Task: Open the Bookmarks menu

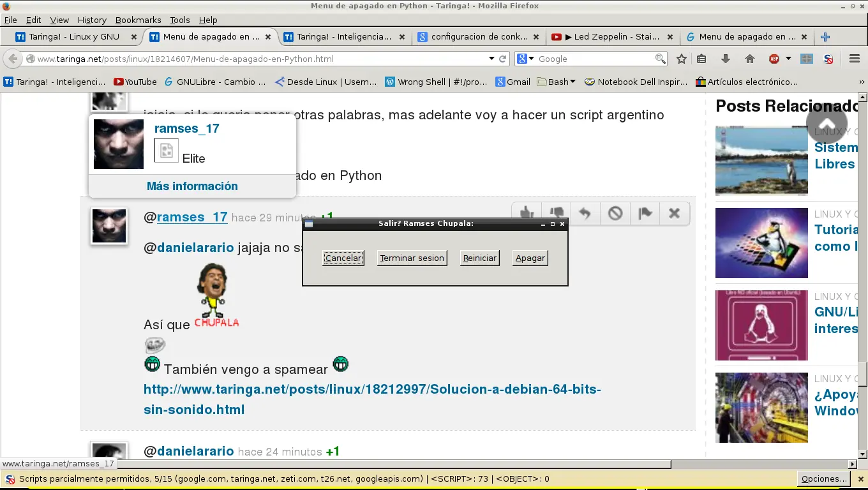Action: 138,20
